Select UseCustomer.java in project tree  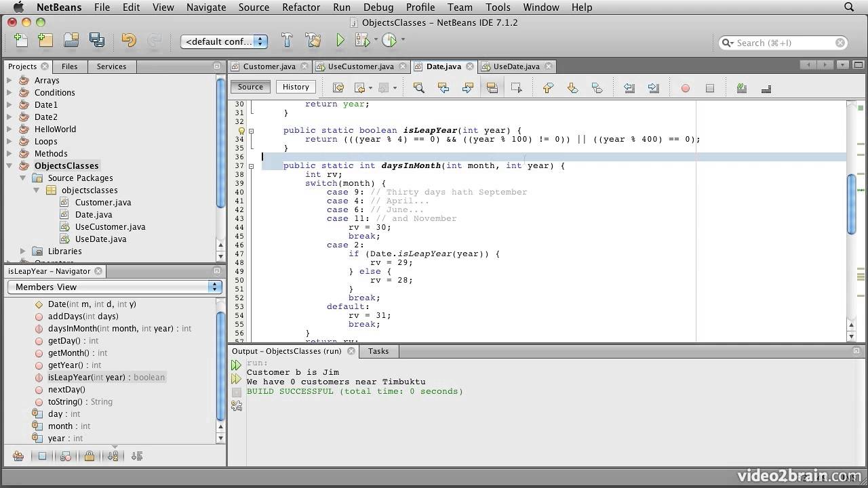110,226
